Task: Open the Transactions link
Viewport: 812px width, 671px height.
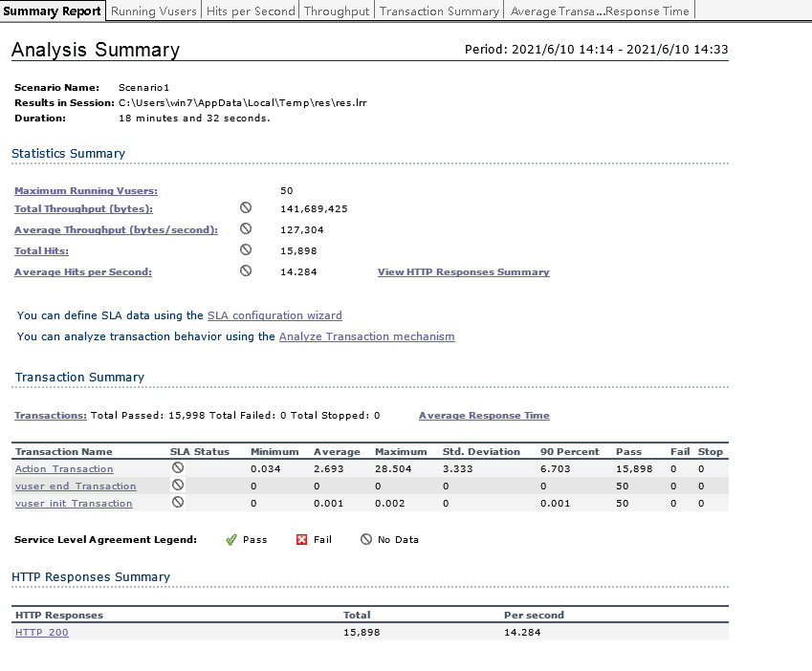Action: pyautogui.click(x=51, y=416)
